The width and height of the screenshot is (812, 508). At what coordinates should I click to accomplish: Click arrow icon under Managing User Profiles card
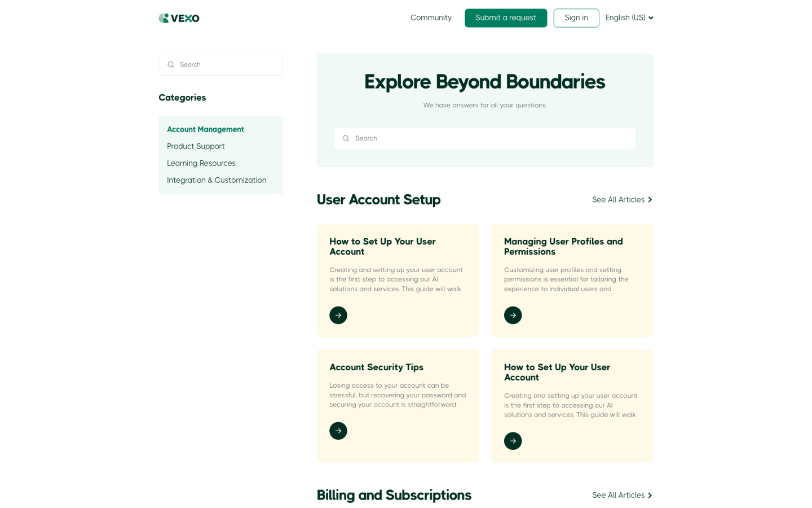513,315
